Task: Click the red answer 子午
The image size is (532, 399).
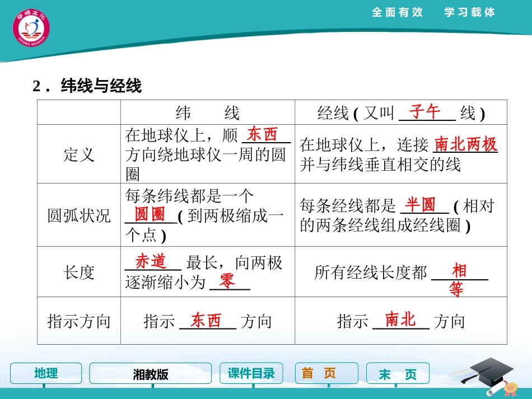Action: click(424, 111)
